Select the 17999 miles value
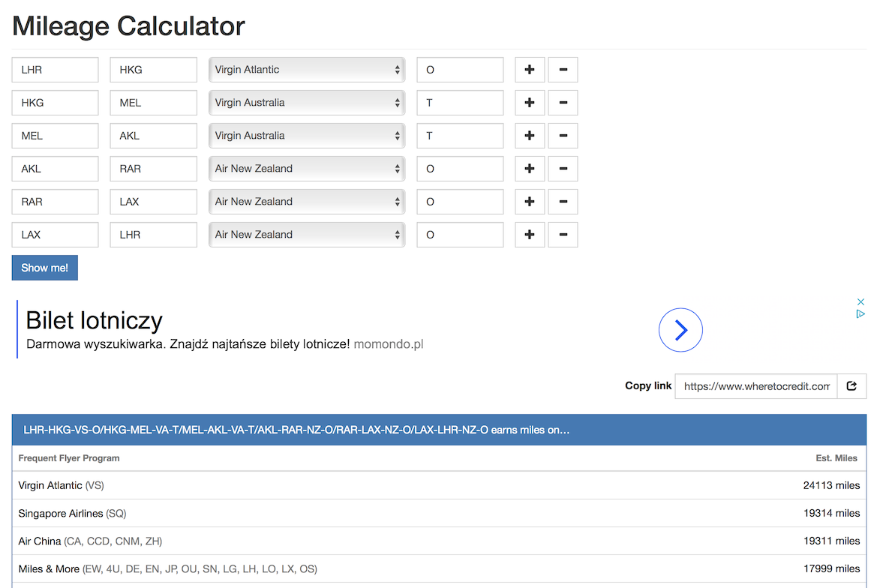 click(831, 568)
